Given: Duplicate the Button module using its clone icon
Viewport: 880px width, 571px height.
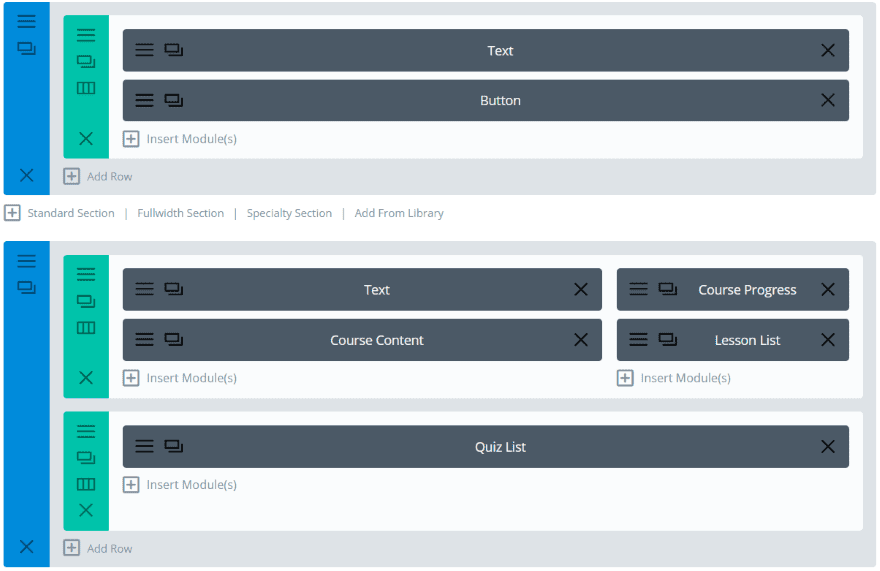Looking at the screenshot, I should [174, 101].
